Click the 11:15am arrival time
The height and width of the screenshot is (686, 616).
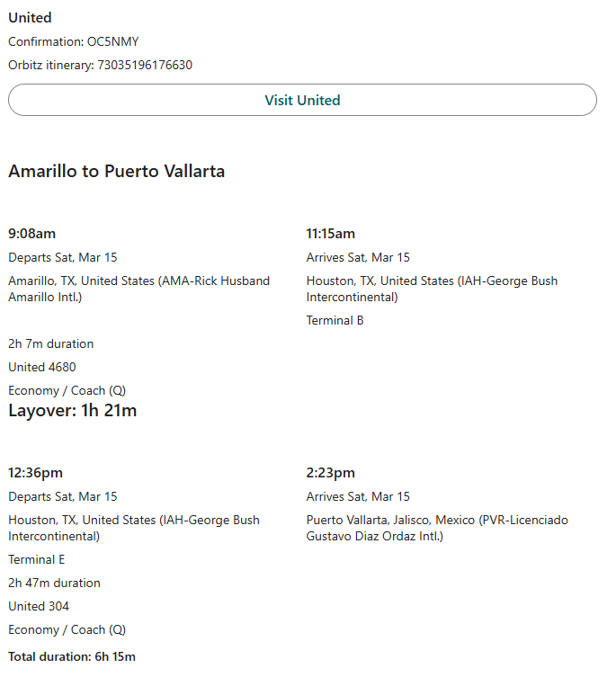330,234
